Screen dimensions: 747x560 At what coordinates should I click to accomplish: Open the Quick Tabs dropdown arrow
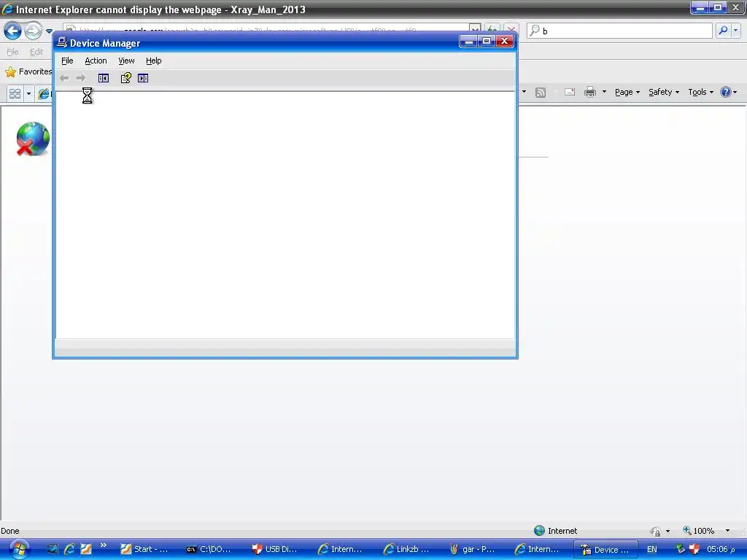pyautogui.click(x=28, y=93)
